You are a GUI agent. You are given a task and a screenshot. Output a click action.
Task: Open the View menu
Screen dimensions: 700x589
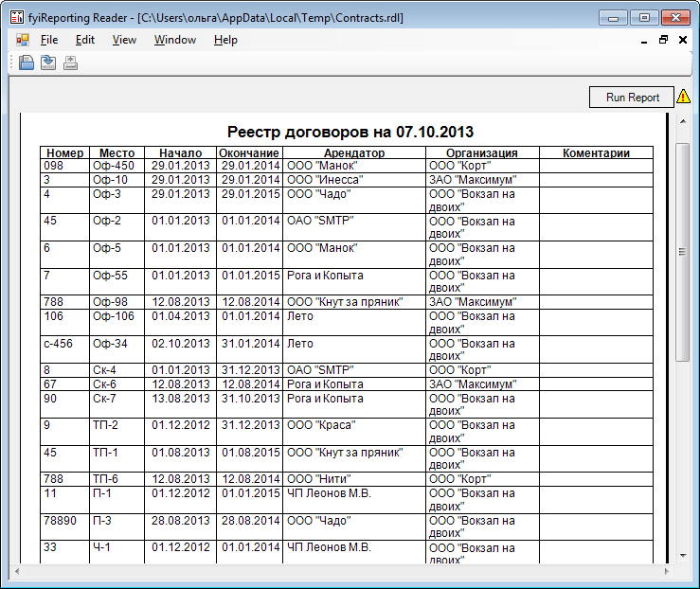pyautogui.click(x=124, y=40)
